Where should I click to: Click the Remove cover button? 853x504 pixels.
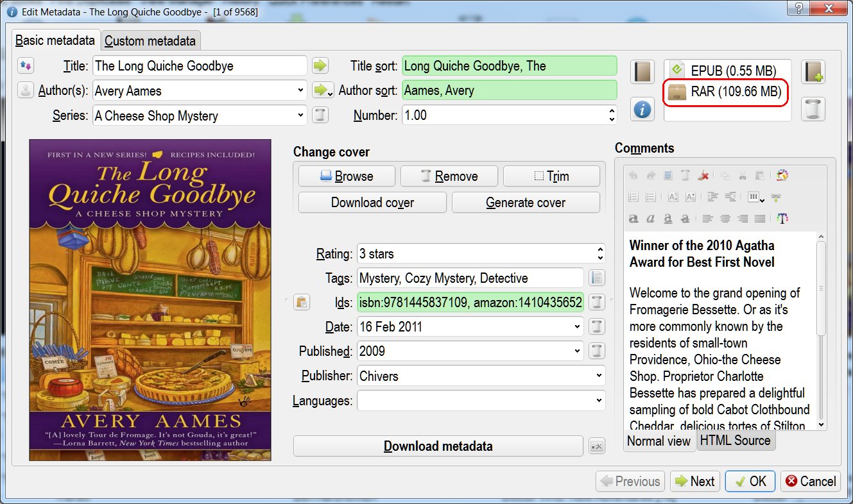click(x=449, y=176)
